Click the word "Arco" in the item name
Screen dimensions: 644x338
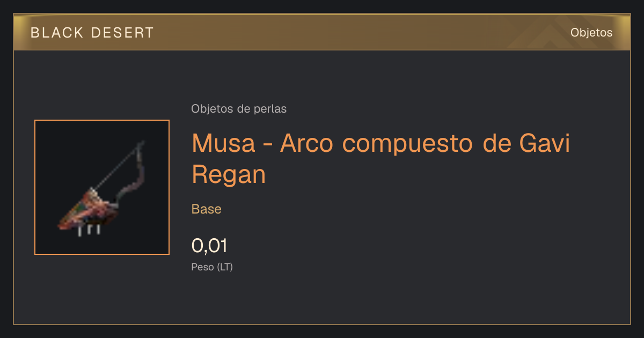(306, 144)
